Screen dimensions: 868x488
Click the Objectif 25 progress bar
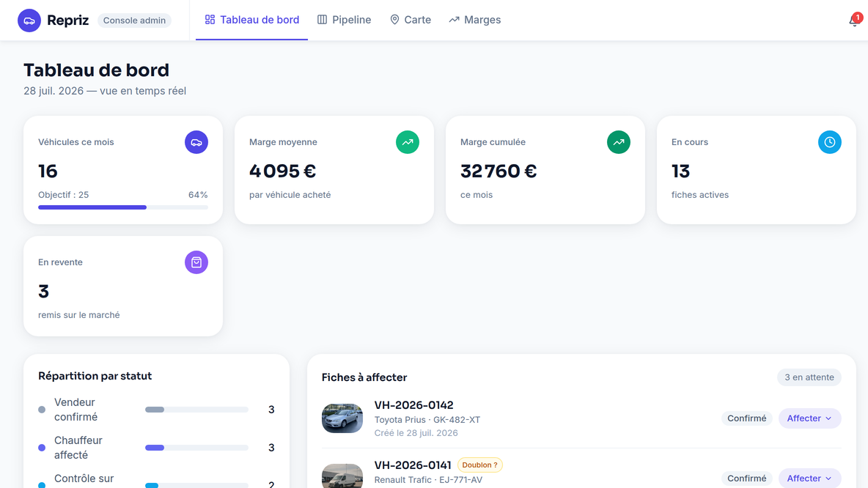(123, 207)
